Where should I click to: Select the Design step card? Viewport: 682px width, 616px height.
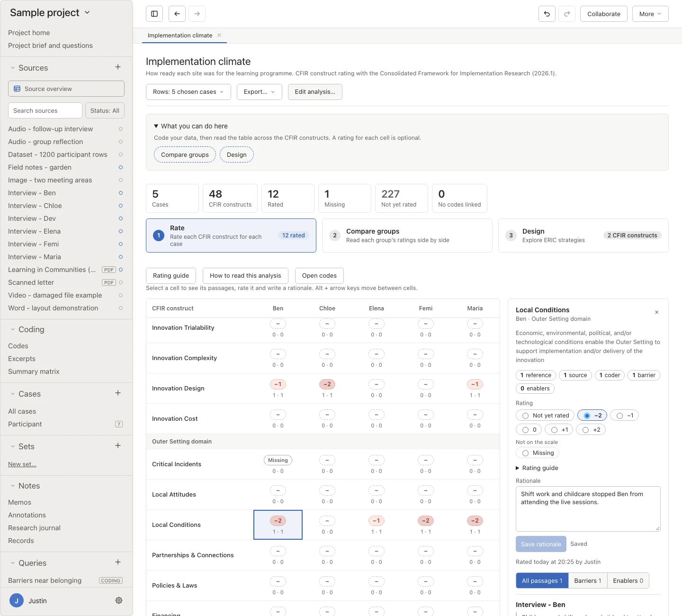pos(583,236)
